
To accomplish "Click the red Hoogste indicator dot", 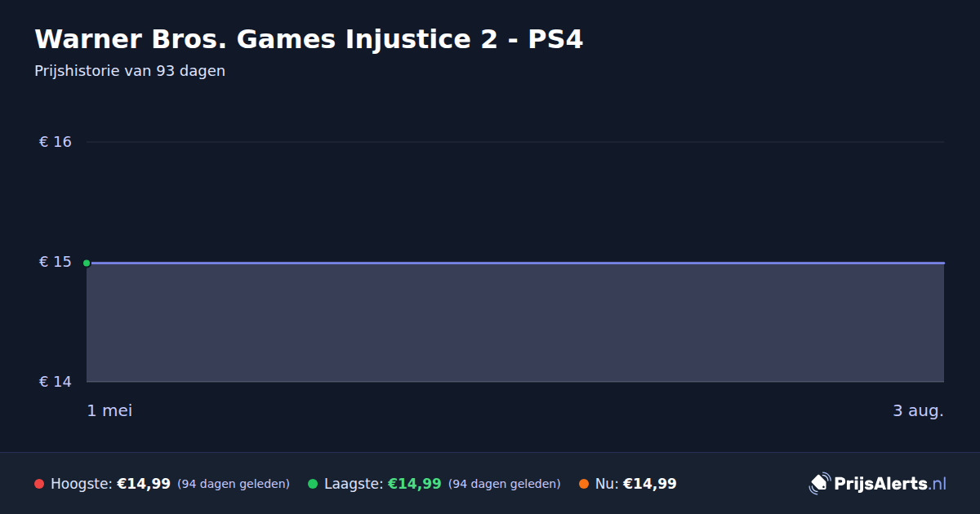I will click(39, 484).
